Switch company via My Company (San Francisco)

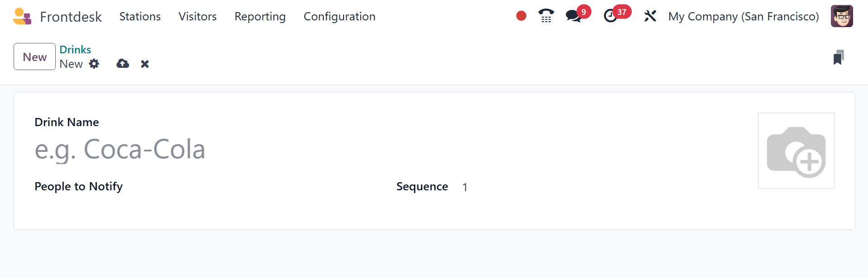coord(744,16)
